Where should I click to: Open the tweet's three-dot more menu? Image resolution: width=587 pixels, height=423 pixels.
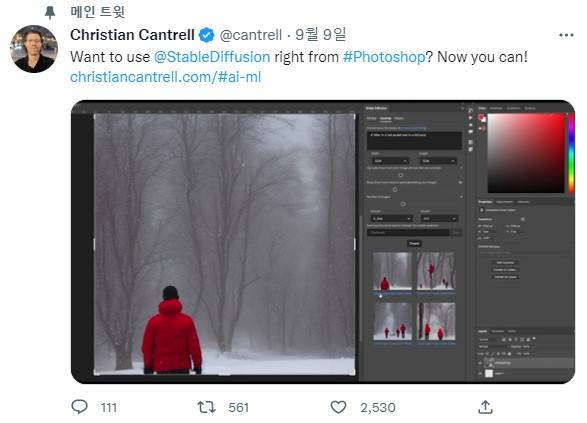pyautogui.click(x=566, y=35)
